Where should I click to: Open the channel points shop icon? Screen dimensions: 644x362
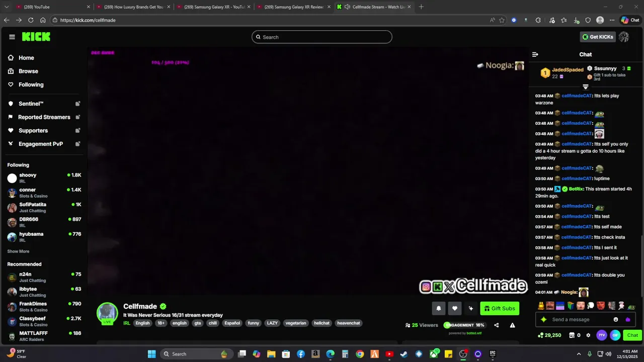[572, 335]
